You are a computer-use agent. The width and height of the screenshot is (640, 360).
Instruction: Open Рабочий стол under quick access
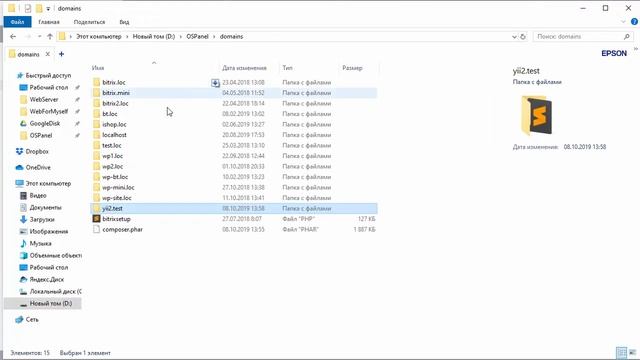click(x=48, y=88)
